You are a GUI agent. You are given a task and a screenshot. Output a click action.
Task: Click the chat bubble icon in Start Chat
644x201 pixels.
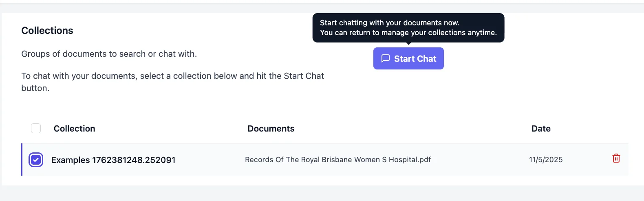coord(385,58)
